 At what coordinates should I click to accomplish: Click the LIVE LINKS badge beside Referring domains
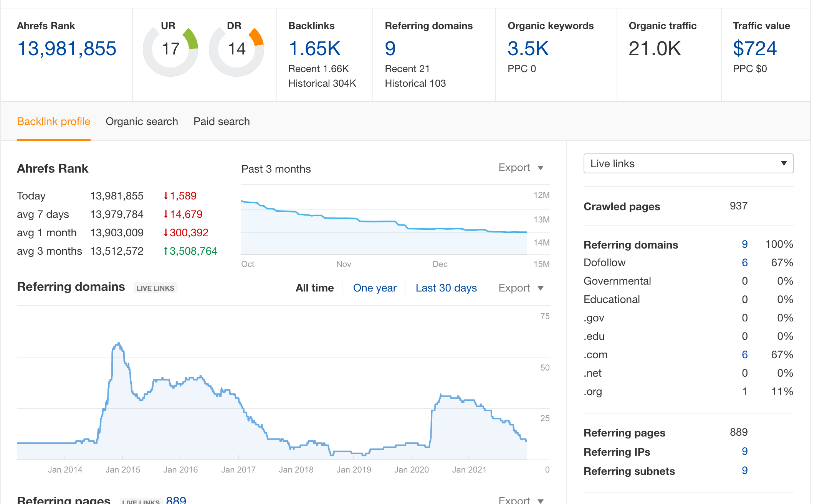pos(155,288)
